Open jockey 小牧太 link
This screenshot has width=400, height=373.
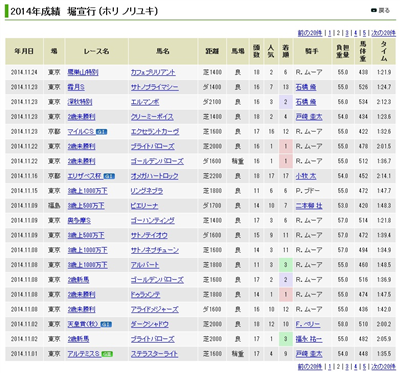pyautogui.click(x=306, y=176)
